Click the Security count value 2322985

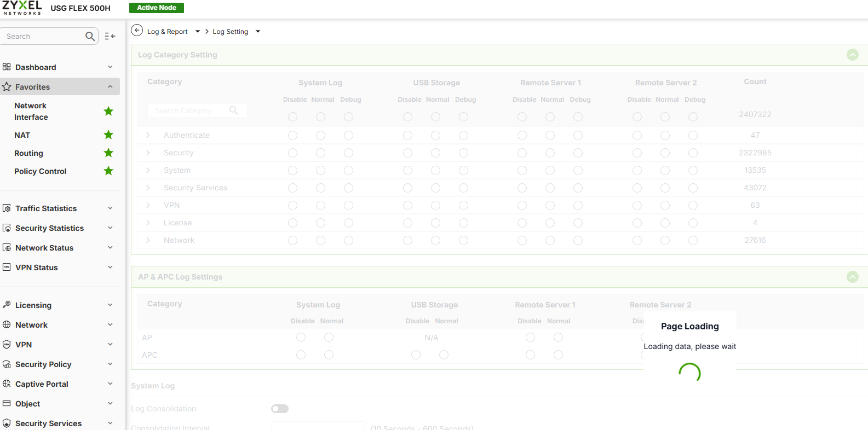[x=755, y=153]
